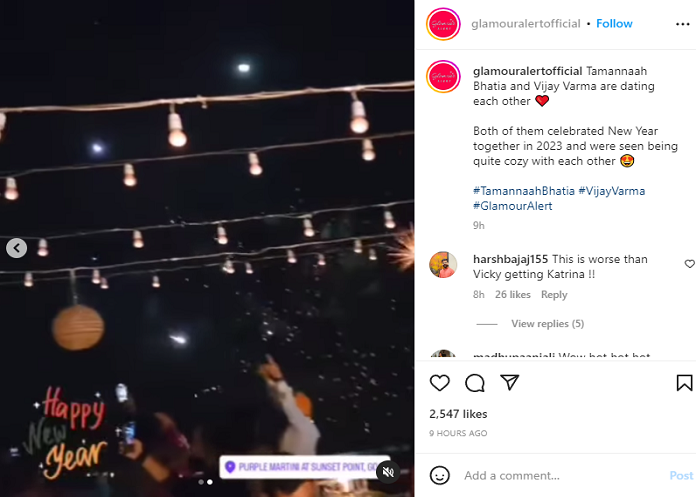696x497 pixels.
Task: Reply to harshbajaj155's comment
Action: (554, 295)
